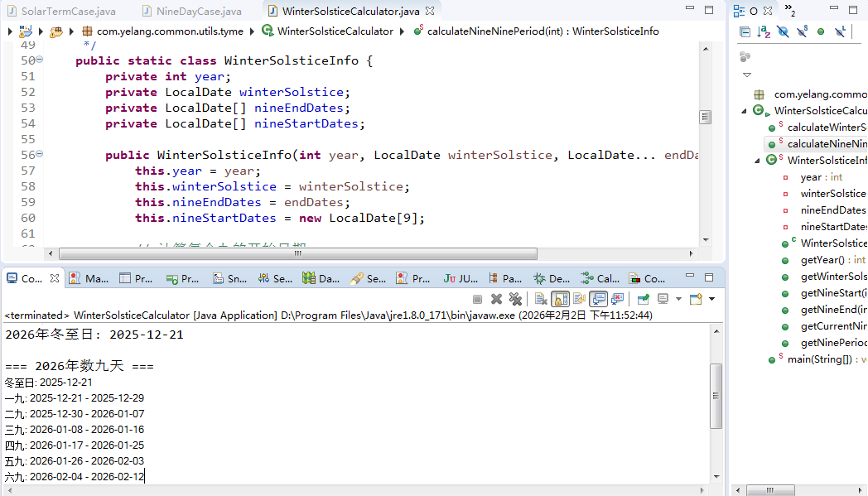Collapse the WinterSolsticeCalculator node in Outline
The width and height of the screenshot is (868, 496).
click(x=744, y=111)
